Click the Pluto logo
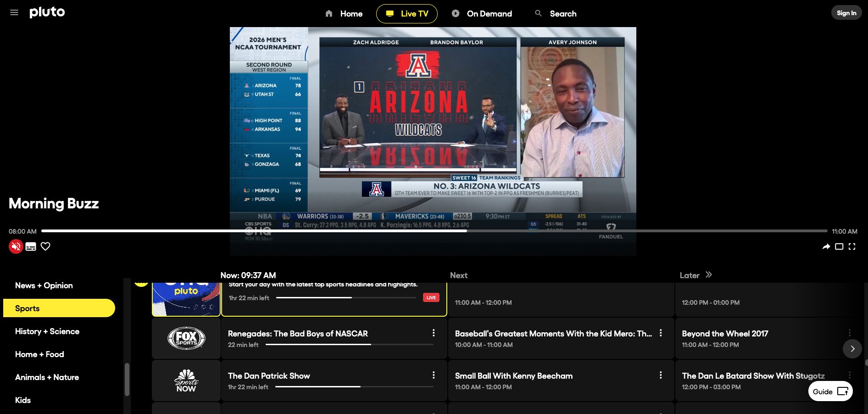The height and width of the screenshot is (414, 868). (x=47, y=12)
